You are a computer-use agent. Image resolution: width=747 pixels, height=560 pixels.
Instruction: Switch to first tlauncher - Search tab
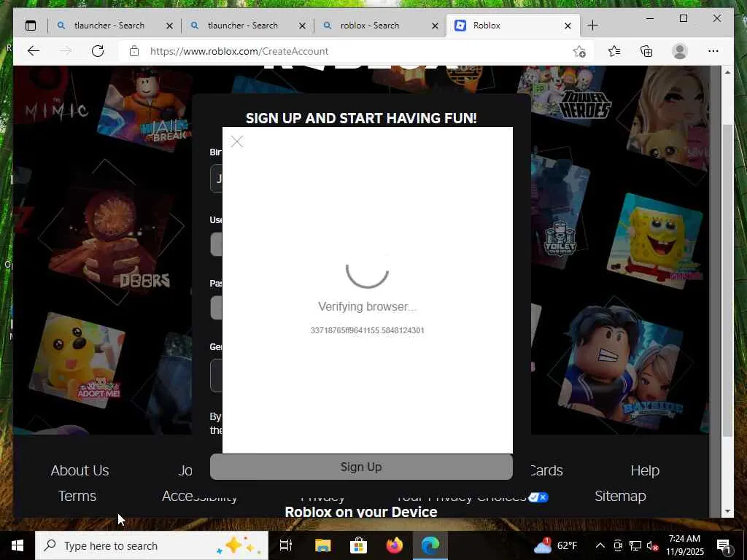pos(109,26)
